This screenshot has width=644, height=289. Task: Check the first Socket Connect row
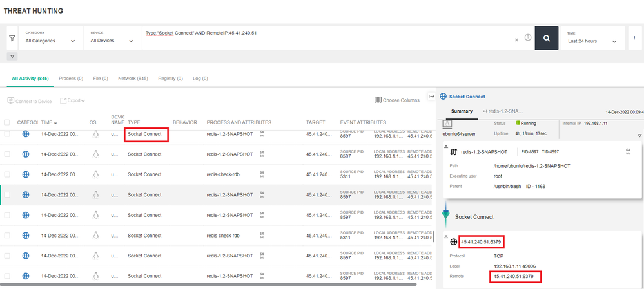coord(8,135)
